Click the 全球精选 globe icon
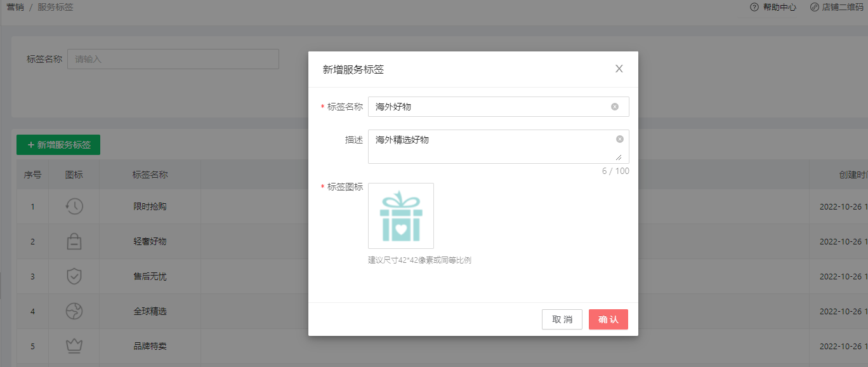This screenshot has height=367, width=868. point(74,311)
